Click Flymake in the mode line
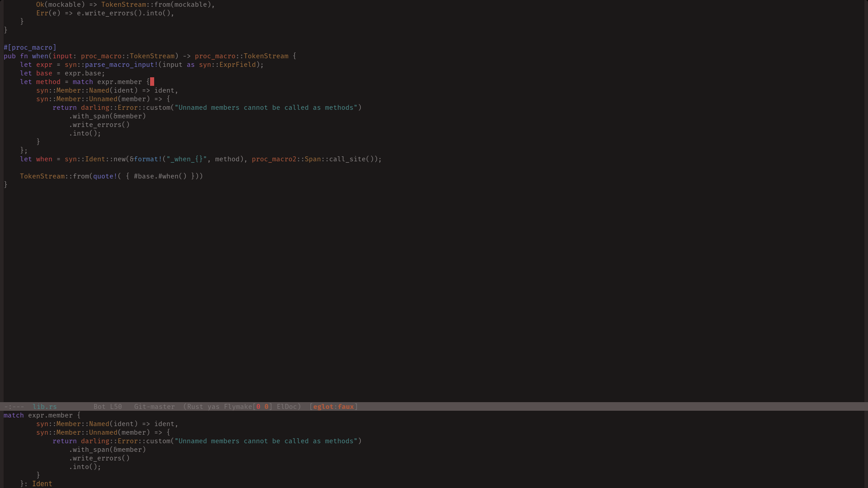The image size is (868, 488). 237,407
